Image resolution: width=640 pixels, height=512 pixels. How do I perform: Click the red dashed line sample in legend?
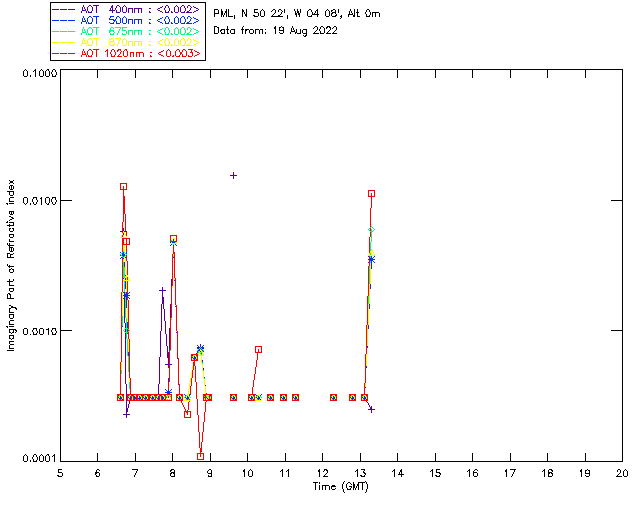coord(64,53)
